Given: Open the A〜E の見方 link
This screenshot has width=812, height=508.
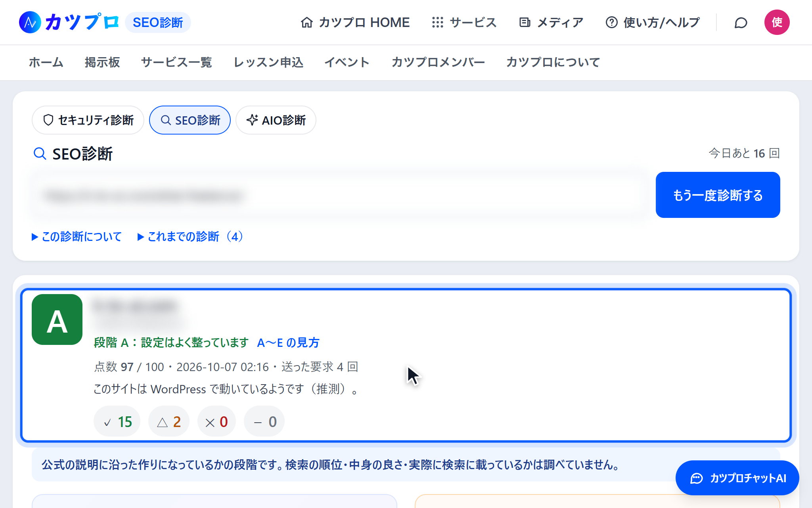Looking at the screenshot, I should [288, 343].
